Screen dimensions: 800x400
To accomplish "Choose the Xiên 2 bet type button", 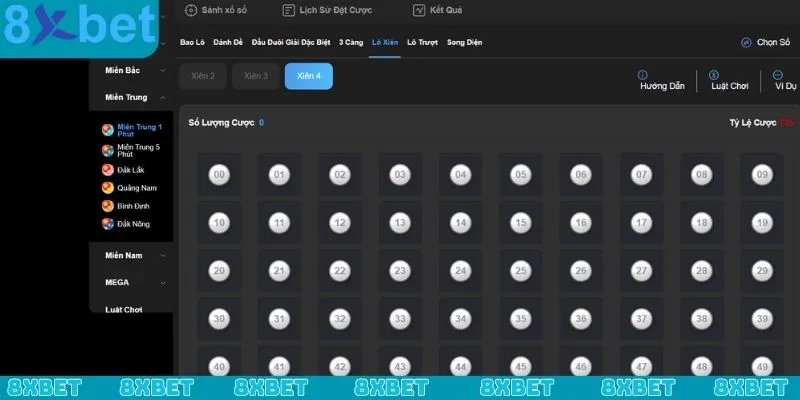I will [203, 77].
